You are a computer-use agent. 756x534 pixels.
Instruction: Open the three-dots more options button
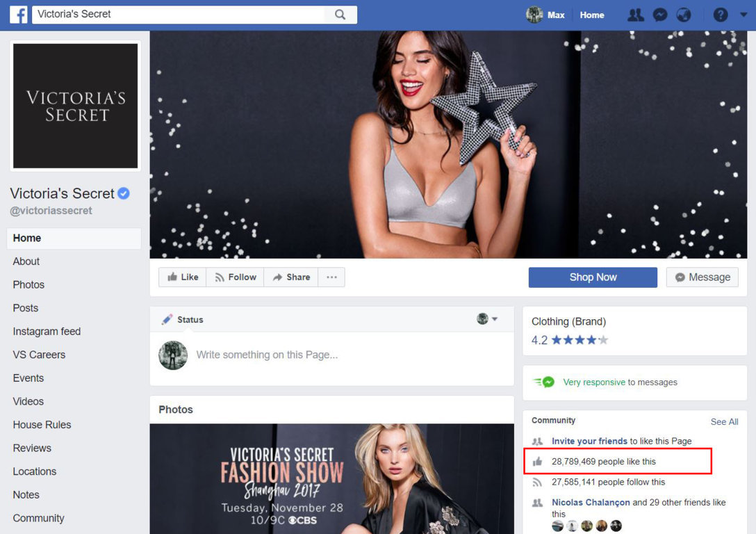(x=331, y=277)
